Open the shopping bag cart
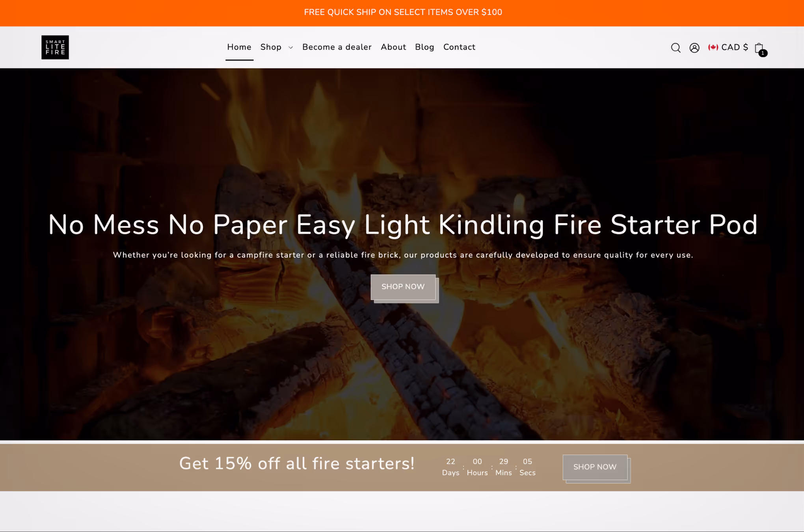Screen dimensions: 804x532 (759, 48)
